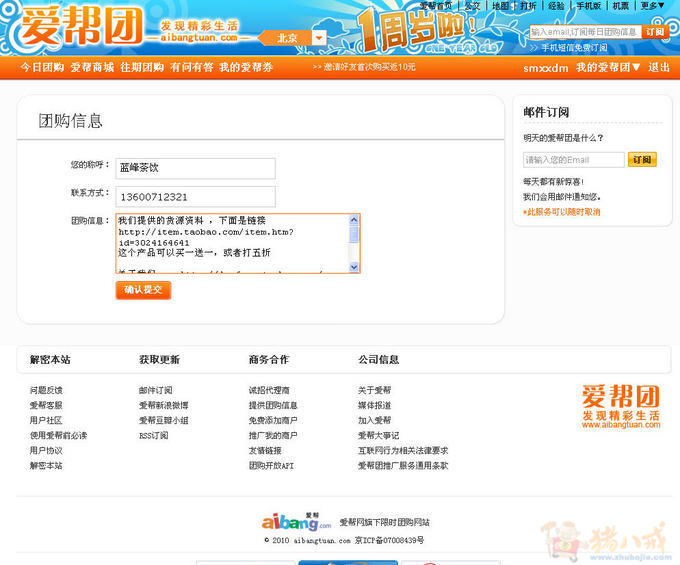
Task: Open footer 提供团购信息 link
Action: click(273, 405)
